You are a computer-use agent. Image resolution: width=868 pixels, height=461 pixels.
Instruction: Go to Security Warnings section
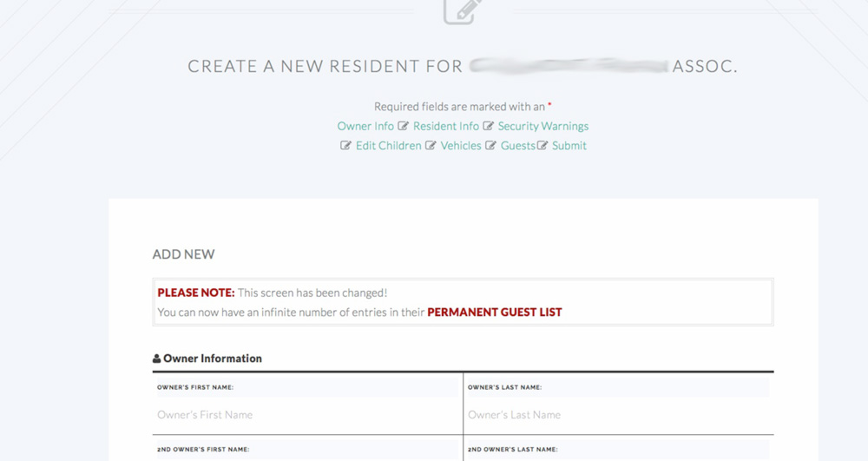click(543, 126)
